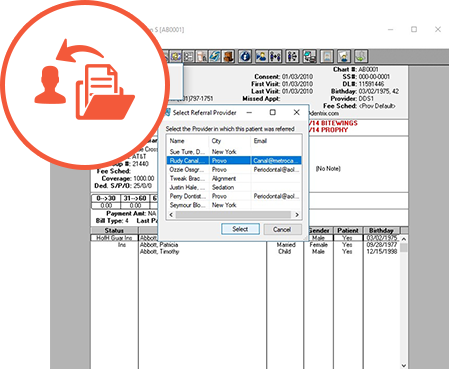
Task: Click the Birthday column header in family list
Action: click(x=381, y=230)
